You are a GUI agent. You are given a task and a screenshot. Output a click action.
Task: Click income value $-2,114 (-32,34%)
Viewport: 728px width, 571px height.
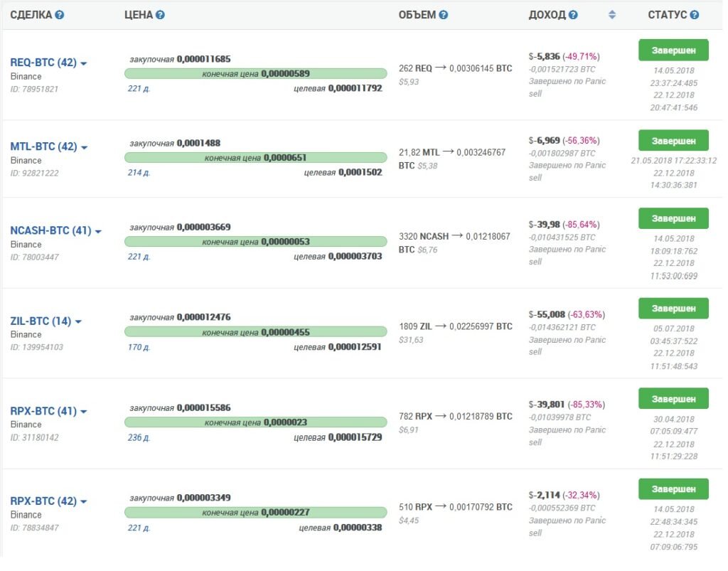coord(564,496)
